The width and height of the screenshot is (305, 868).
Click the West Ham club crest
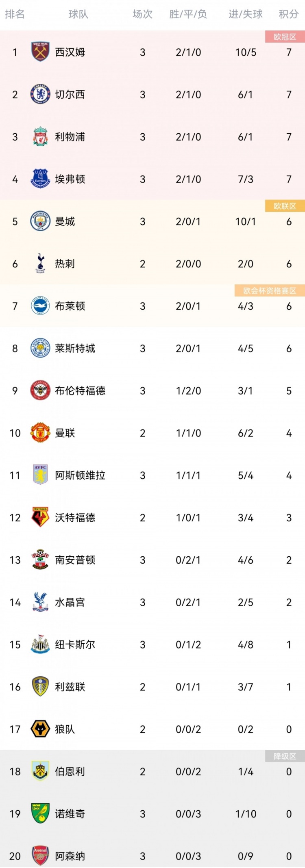pos(40,52)
